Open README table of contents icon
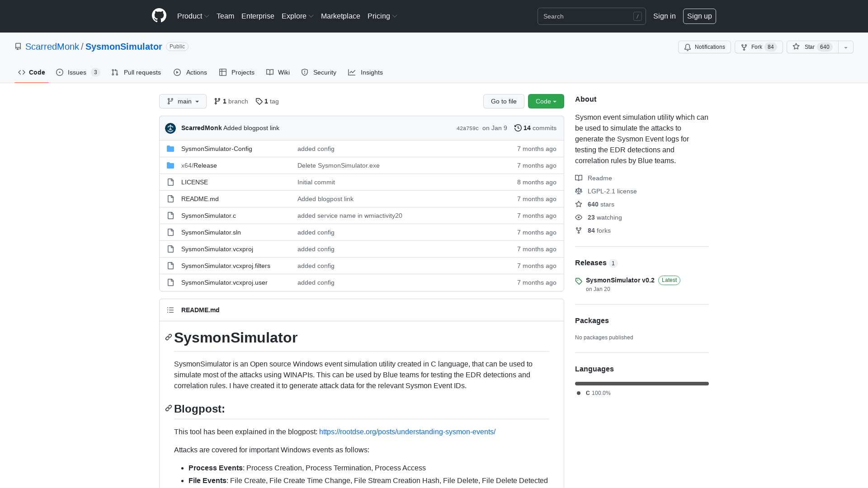Image resolution: width=868 pixels, height=488 pixels. [x=170, y=310]
